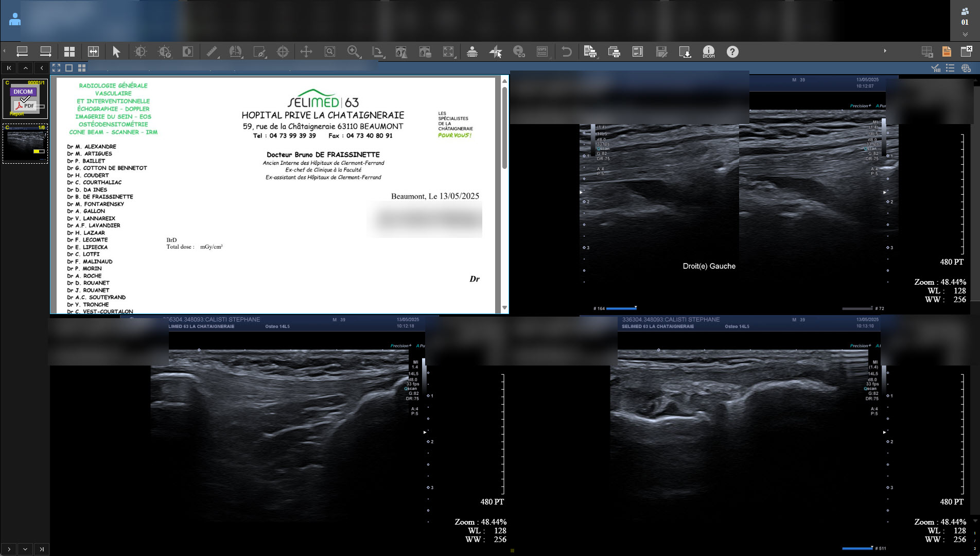The width and height of the screenshot is (980, 556).
Task: Expand the hidden toolbar items arrow
Action: 885,51
